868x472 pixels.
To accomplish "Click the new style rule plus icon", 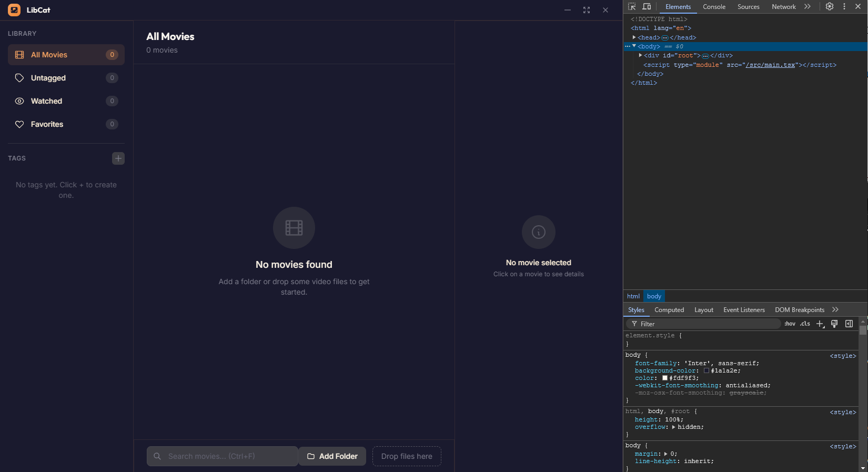I will [820, 324].
